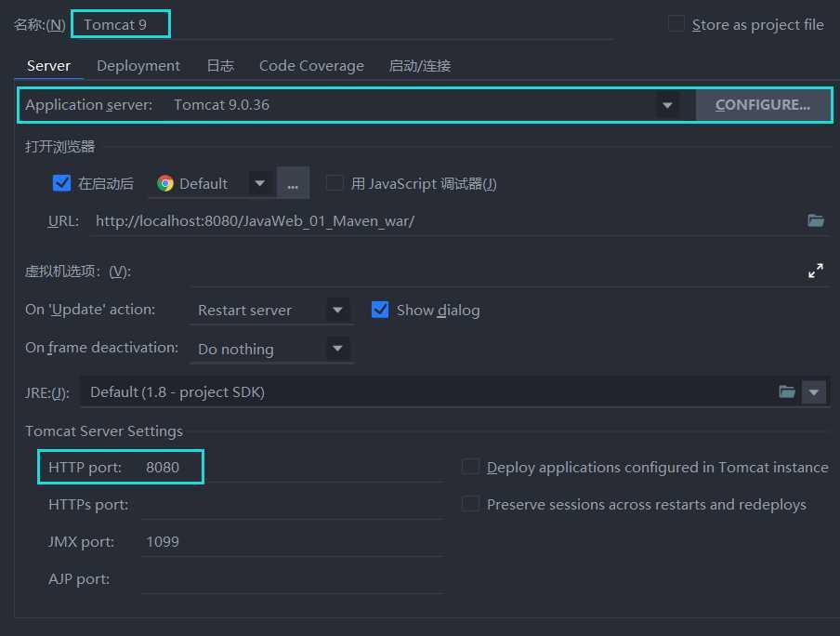
Task: Enable the JavaScript 调试器 checkbox
Action: [x=335, y=183]
